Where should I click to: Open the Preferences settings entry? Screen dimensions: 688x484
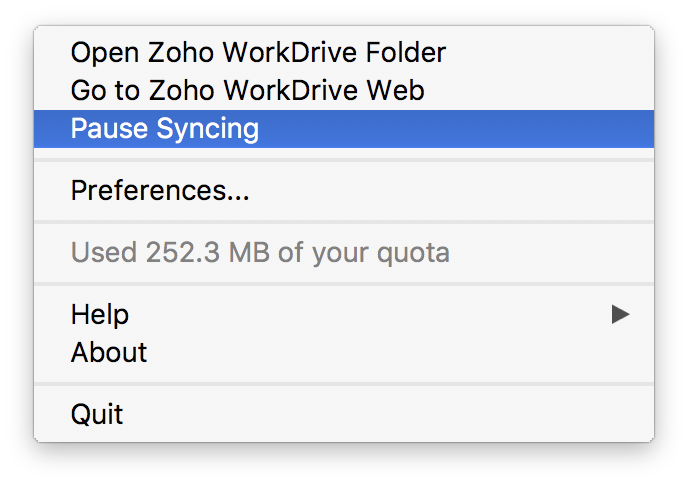pos(160,190)
